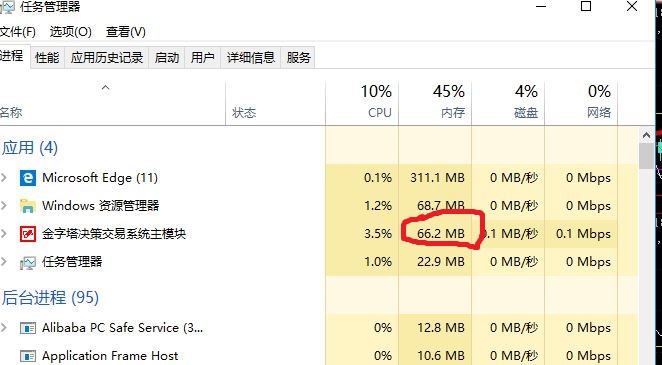
Task: Select the Application Frame Host row name
Action: 110,356
